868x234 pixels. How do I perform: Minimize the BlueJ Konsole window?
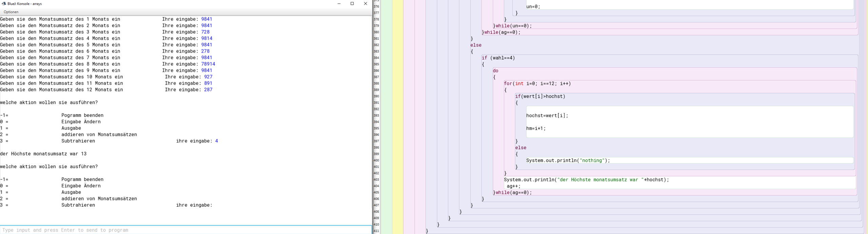pyautogui.click(x=339, y=4)
